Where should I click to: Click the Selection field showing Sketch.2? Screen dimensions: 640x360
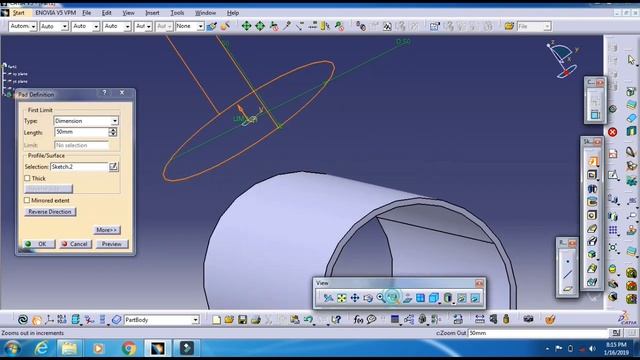[x=79, y=167]
